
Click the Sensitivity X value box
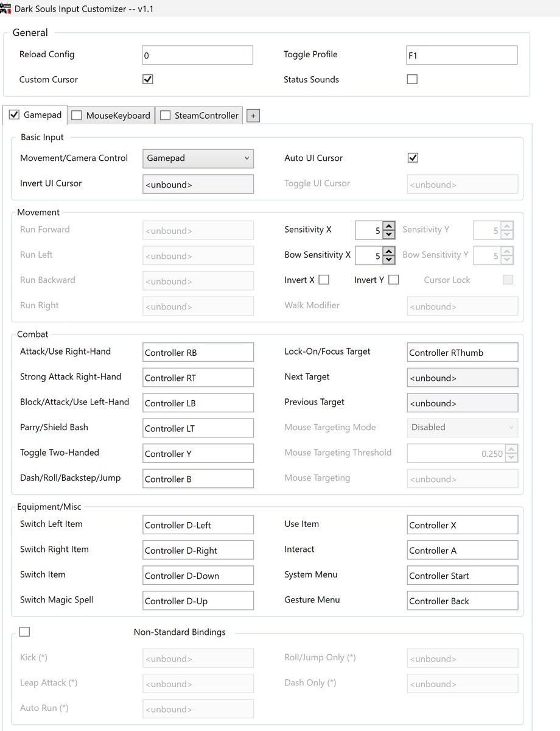click(369, 230)
